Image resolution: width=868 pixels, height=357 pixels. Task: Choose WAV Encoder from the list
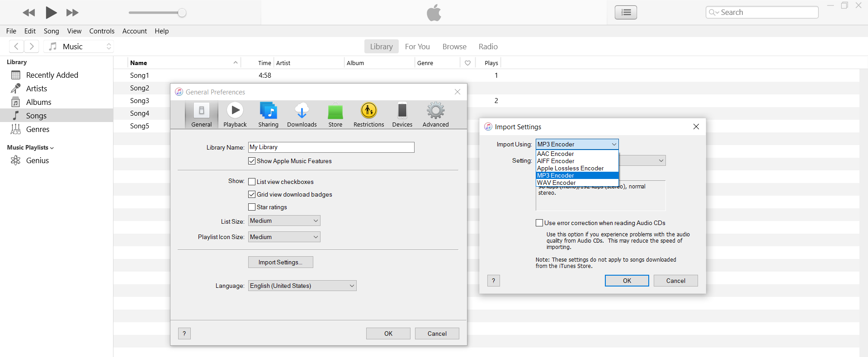[x=557, y=183]
